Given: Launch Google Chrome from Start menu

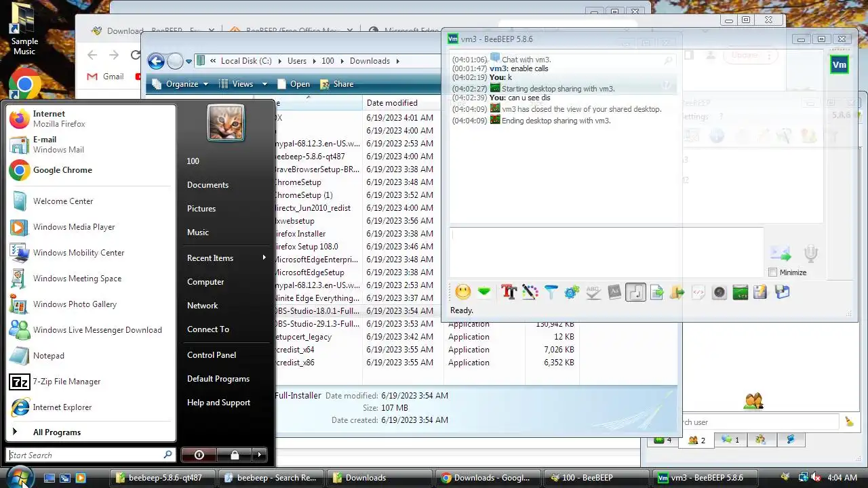Looking at the screenshot, I should pyautogui.click(x=91, y=170).
